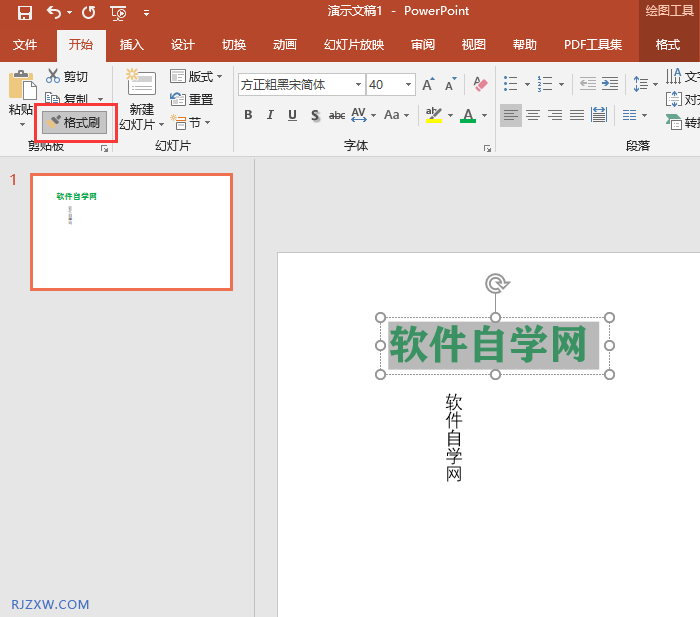The image size is (700, 617).
Task: Click the Save icon in the title bar
Action: click(x=24, y=13)
